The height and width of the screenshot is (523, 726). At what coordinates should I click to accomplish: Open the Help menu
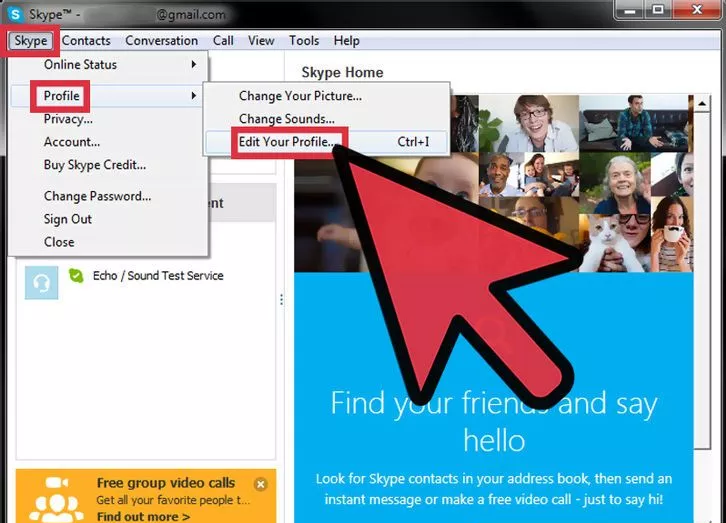(x=347, y=41)
